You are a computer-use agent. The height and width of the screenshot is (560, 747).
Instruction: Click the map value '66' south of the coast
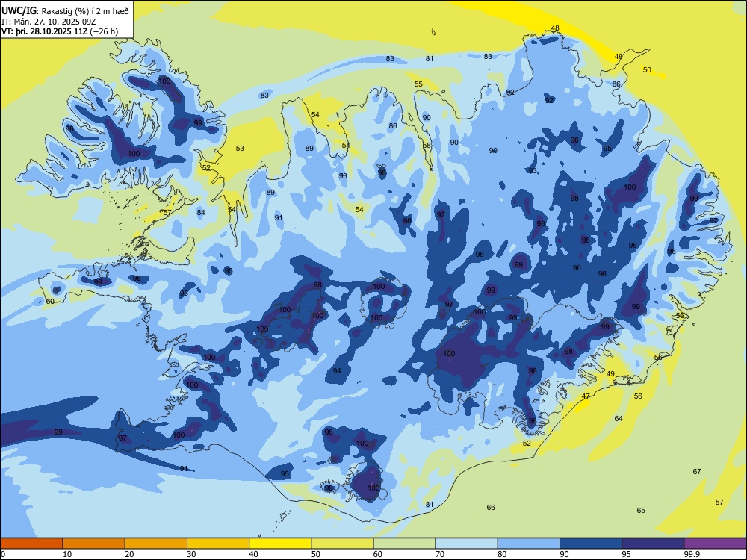coord(491,507)
